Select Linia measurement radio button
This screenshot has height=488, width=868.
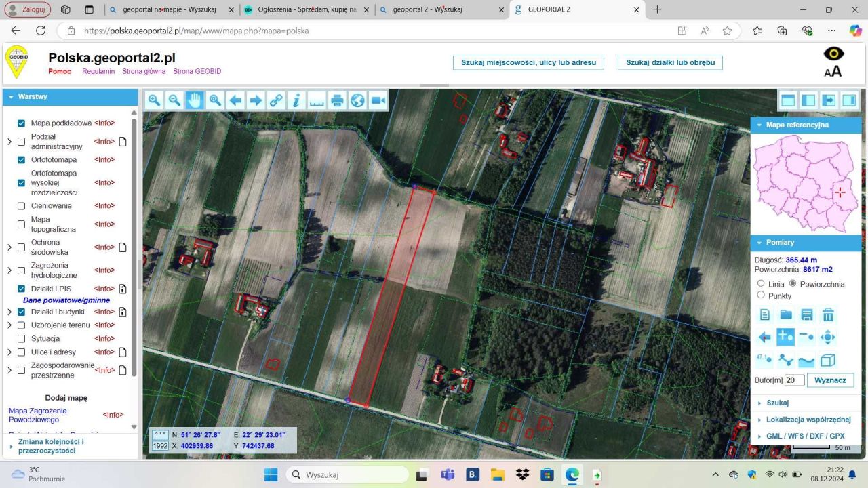(761, 283)
